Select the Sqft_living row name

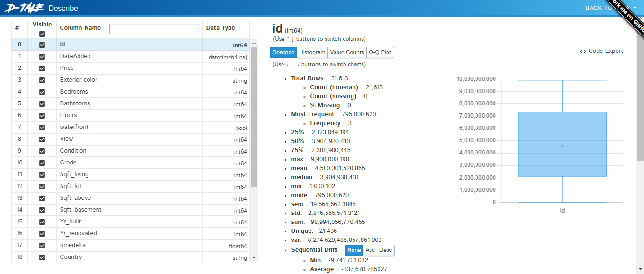coord(74,174)
